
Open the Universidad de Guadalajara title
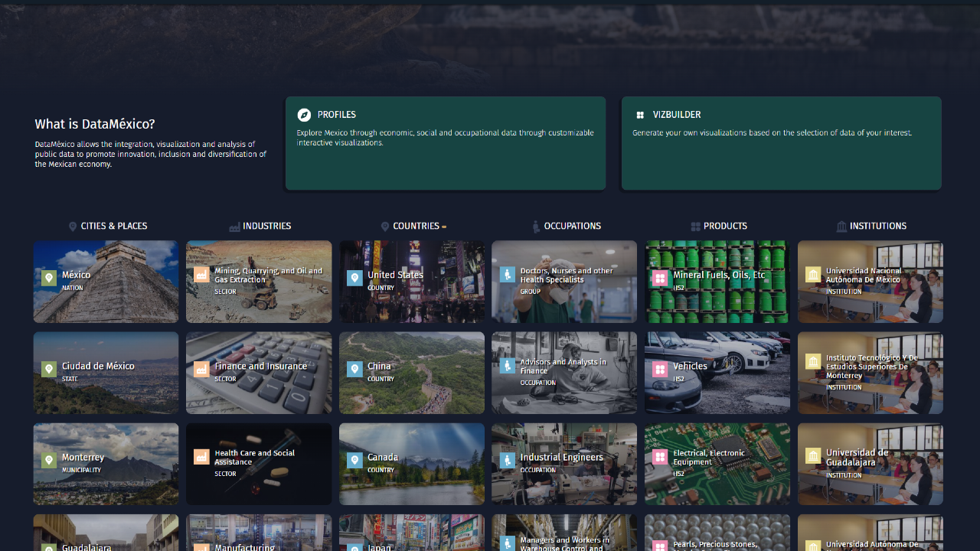[857, 457]
